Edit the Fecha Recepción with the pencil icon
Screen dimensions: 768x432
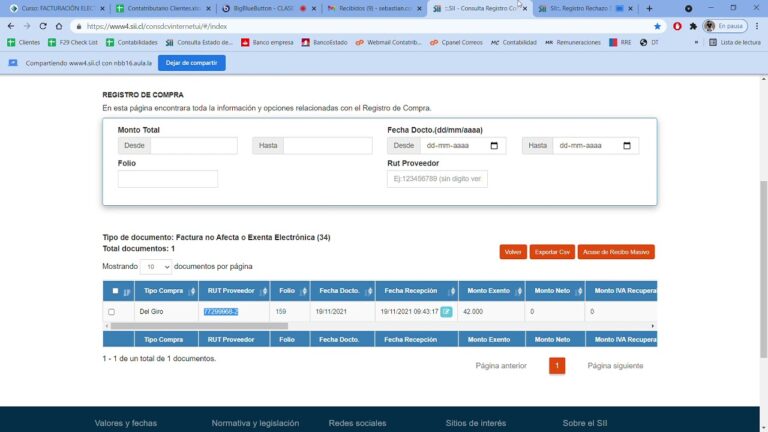coord(446,312)
